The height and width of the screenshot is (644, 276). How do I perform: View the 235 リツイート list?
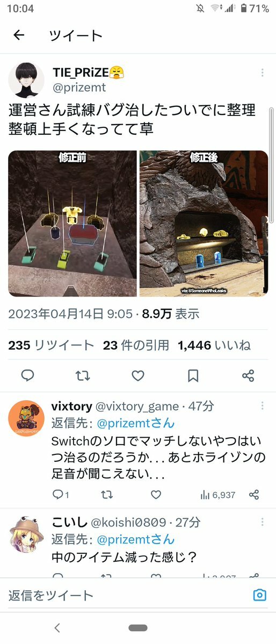coord(51,345)
